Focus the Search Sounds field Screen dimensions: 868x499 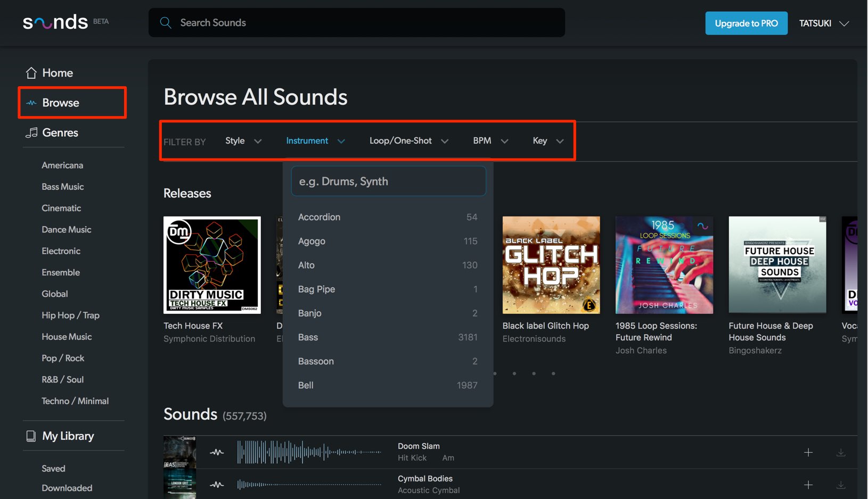tap(357, 22)
